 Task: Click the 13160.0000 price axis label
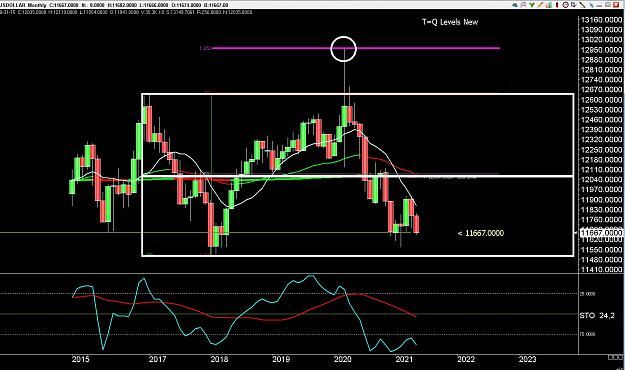pos(601,20)
